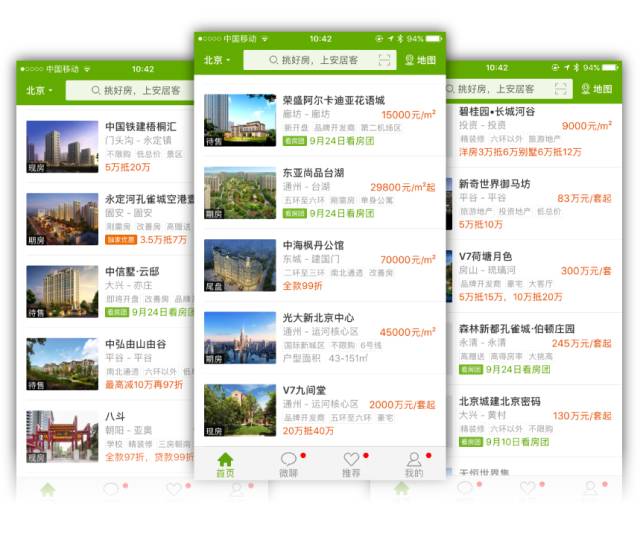Tap 9月24日看房团 under 东亚尚品台湖
The image size is (640, 543).
coord(342,213)
